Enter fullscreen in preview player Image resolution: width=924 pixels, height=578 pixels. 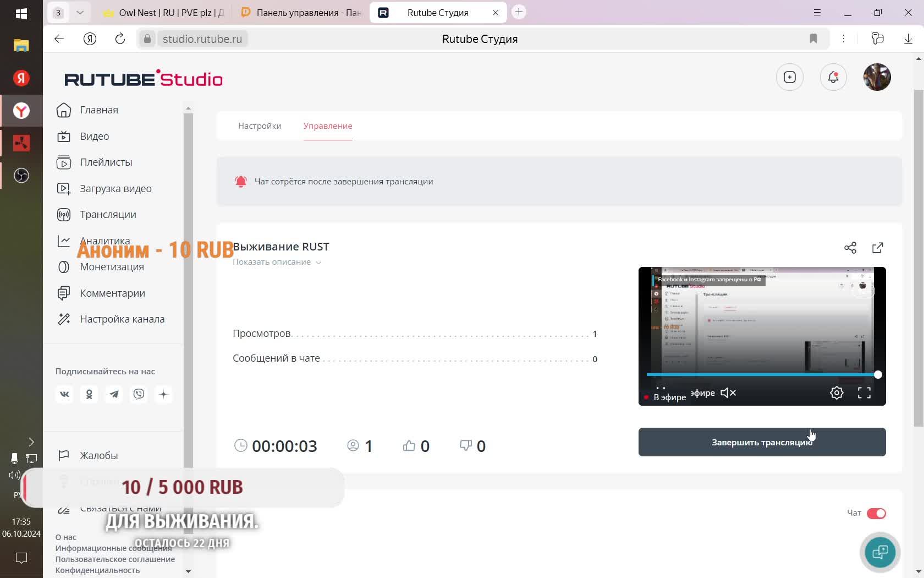[865, 393]
